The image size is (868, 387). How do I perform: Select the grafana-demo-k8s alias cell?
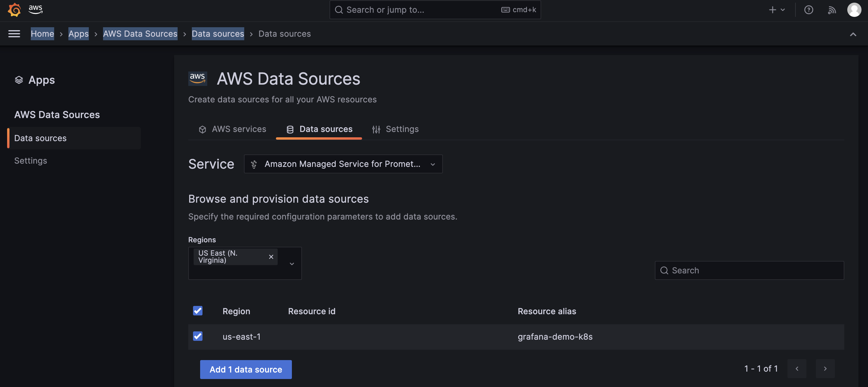point(555,337)
